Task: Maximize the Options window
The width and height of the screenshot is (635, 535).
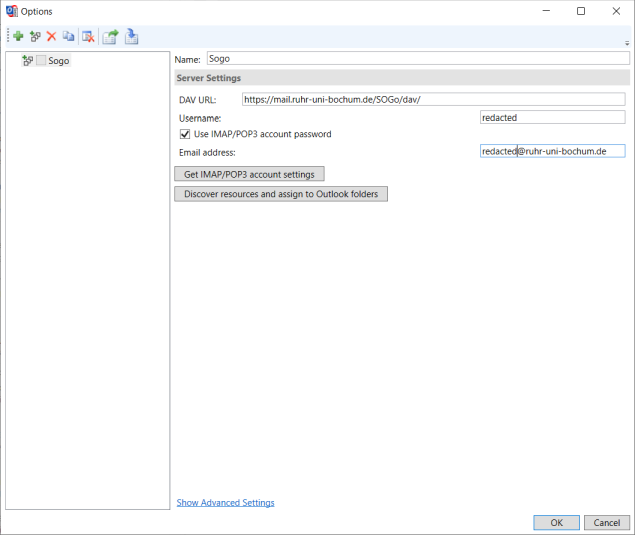Action: (x=581, y=11)
